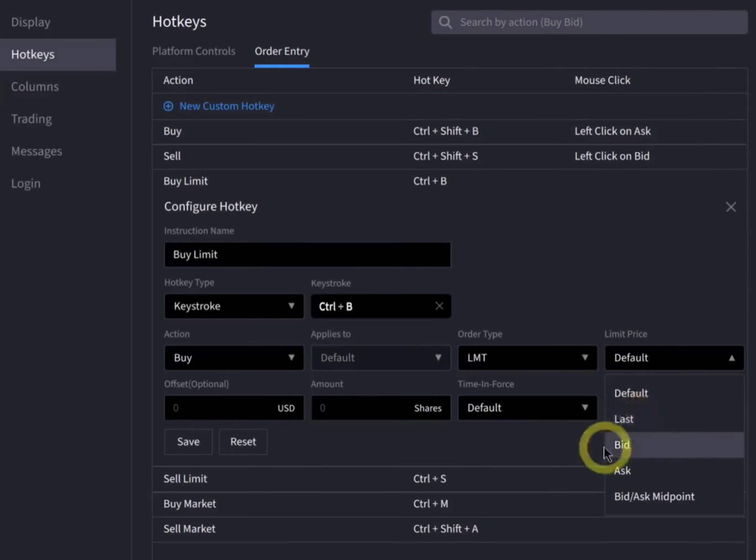Viewport: 756px width, 560px height.
Task: Close the Configure Hotkey panel
Action: [731, 207]
